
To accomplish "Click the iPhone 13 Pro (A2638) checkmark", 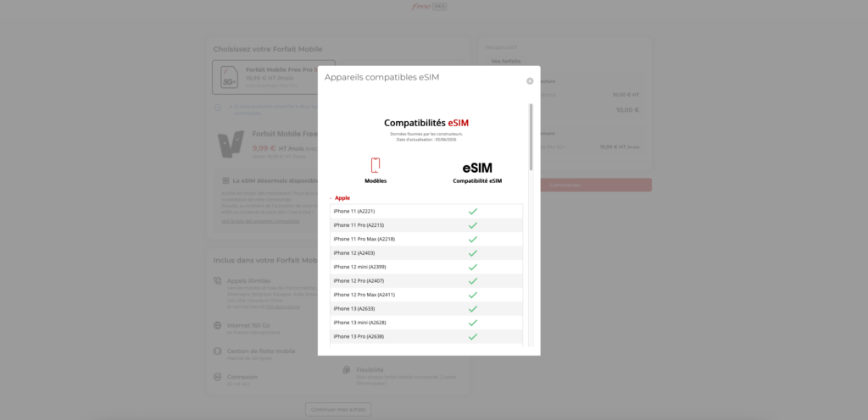I will 473,336.
